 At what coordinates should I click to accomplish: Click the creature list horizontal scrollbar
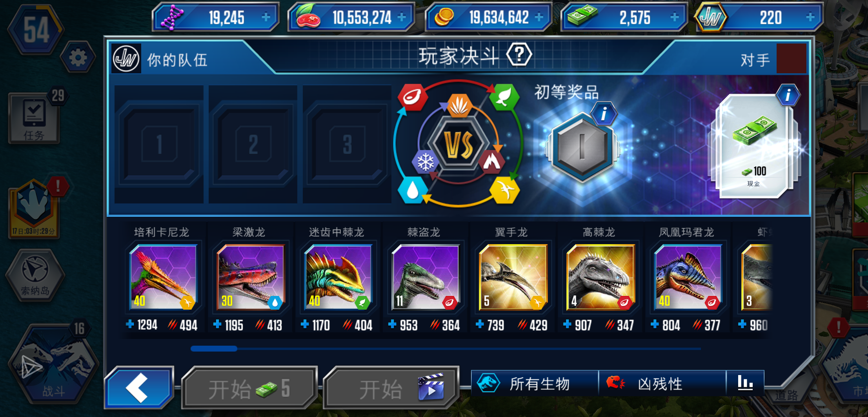[446, 348]
